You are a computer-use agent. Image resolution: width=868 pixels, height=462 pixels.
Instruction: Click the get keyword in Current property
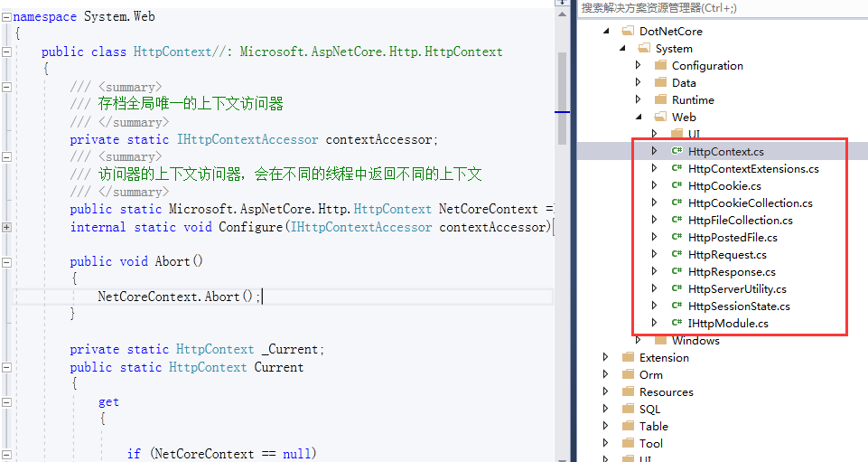click(x=108, y=402)
